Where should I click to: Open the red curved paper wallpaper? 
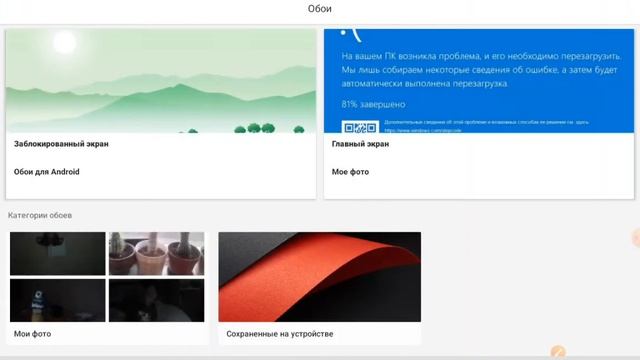(320, 277)
